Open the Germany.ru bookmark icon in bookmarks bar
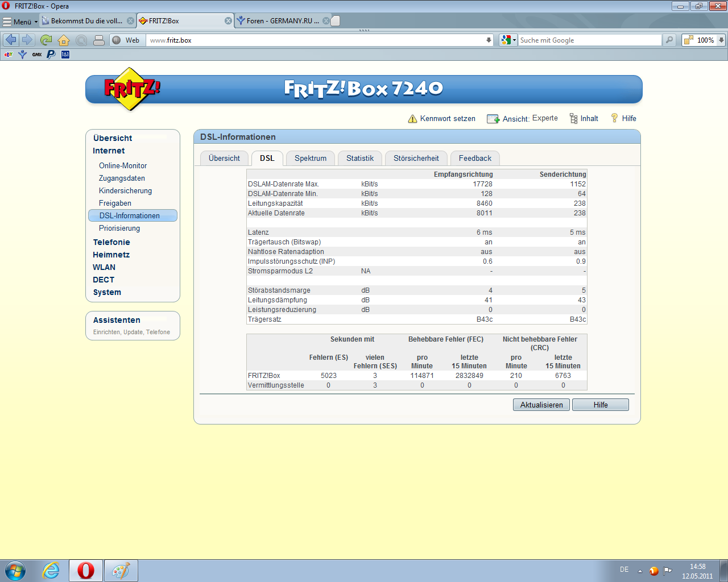The height and width of the screenshot is (582, 728). pyautogui.click(x=22, y=55)
